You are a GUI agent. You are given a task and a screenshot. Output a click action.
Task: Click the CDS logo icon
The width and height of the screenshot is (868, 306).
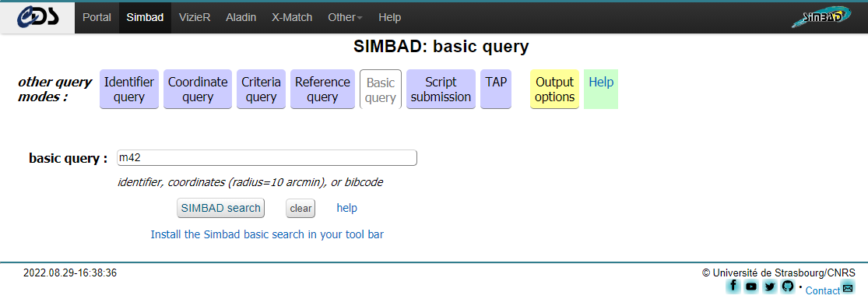(x=37, y=17)
